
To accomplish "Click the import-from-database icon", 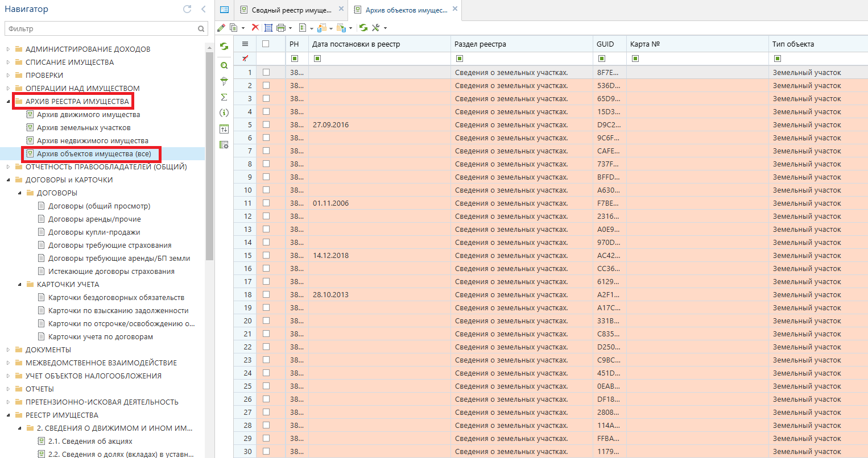I will coord(322,27).
